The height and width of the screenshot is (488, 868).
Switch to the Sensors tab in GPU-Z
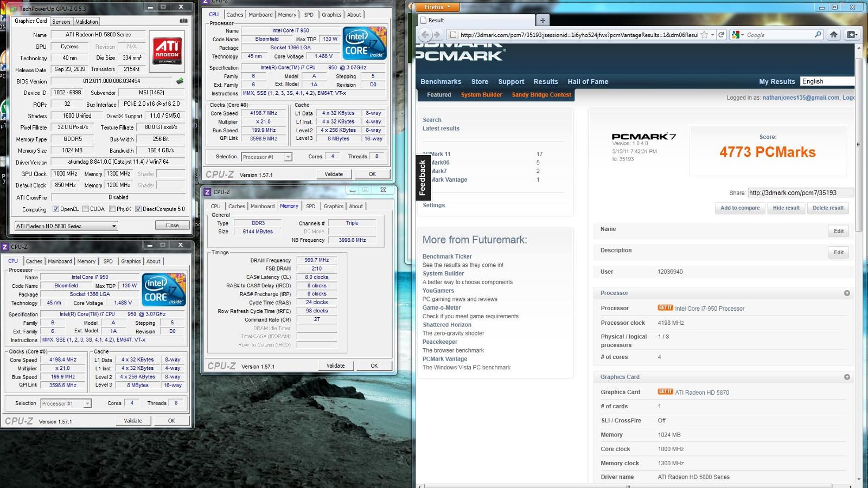[x=61, y=22]
